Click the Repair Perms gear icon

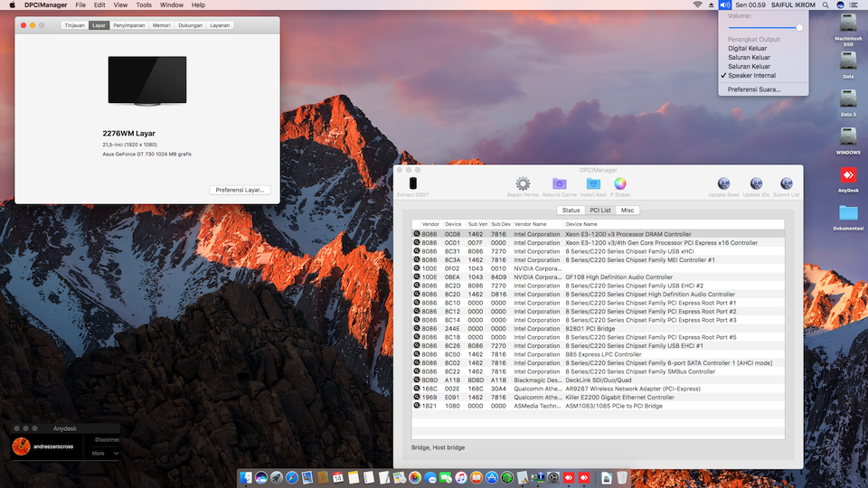point(523,183)
